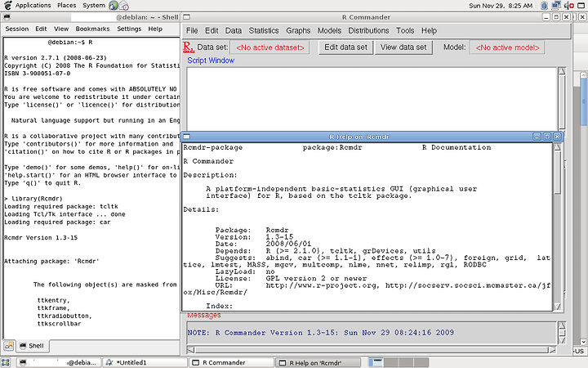Click the NOTE: R Commander Version message

click(x=321, y=333)
